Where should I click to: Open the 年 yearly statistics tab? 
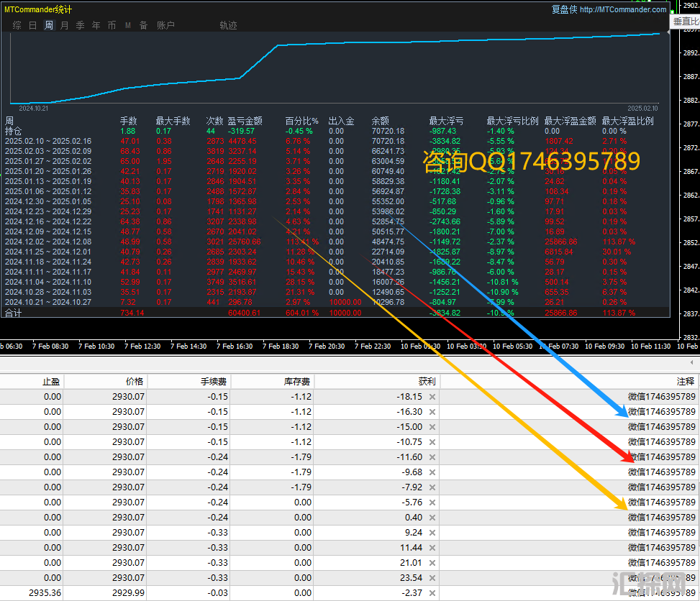coord(96,25)
